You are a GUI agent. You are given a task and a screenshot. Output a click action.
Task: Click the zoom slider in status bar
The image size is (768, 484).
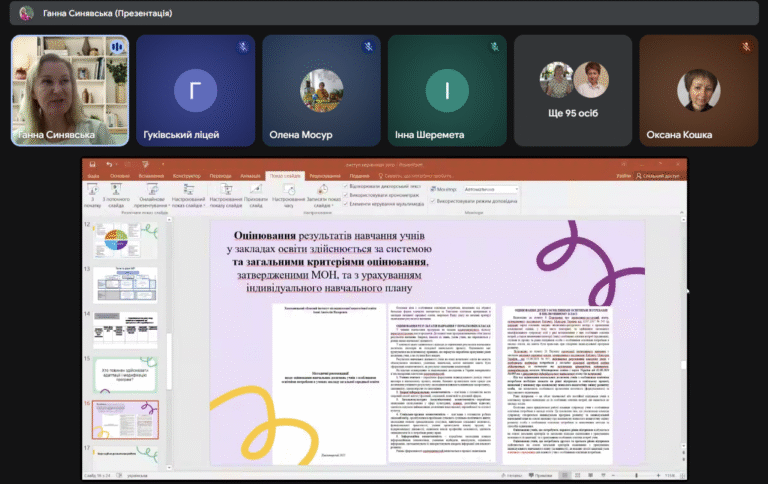636,475
